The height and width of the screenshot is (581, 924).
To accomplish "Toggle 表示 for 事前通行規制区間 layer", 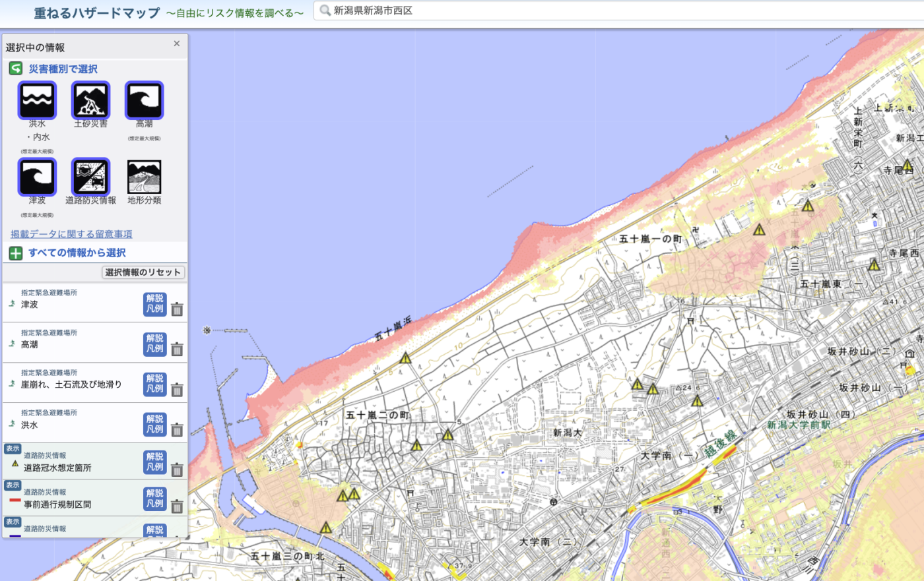I will pyautogui.click(x=13, y=485).
